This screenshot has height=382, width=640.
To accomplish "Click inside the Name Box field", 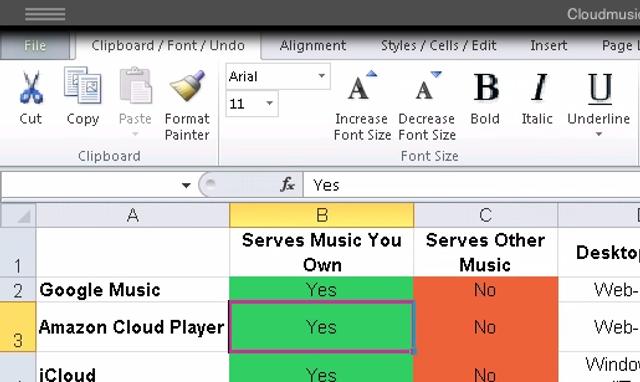I will click(90, 185).
